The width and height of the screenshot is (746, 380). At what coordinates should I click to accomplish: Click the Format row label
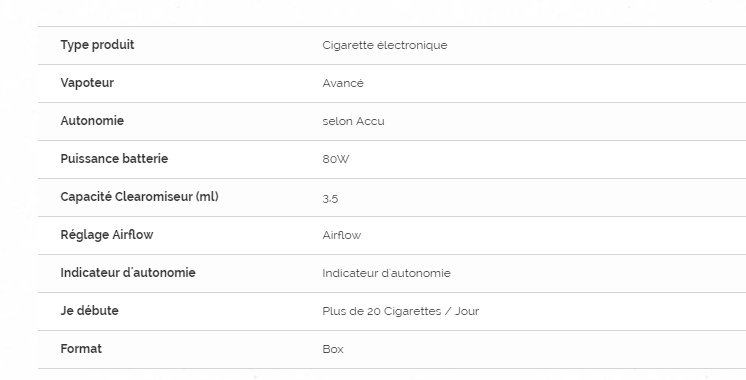click(81, 349)
